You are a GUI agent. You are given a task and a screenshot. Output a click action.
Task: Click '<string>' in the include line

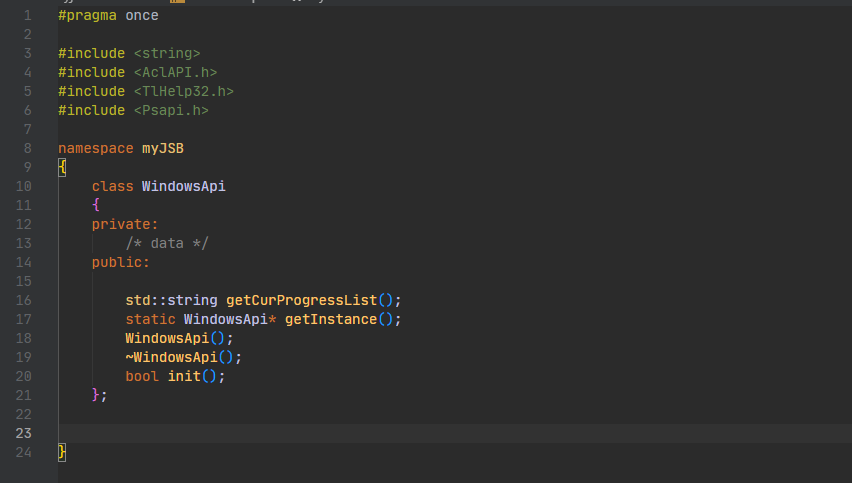(167, 53)
